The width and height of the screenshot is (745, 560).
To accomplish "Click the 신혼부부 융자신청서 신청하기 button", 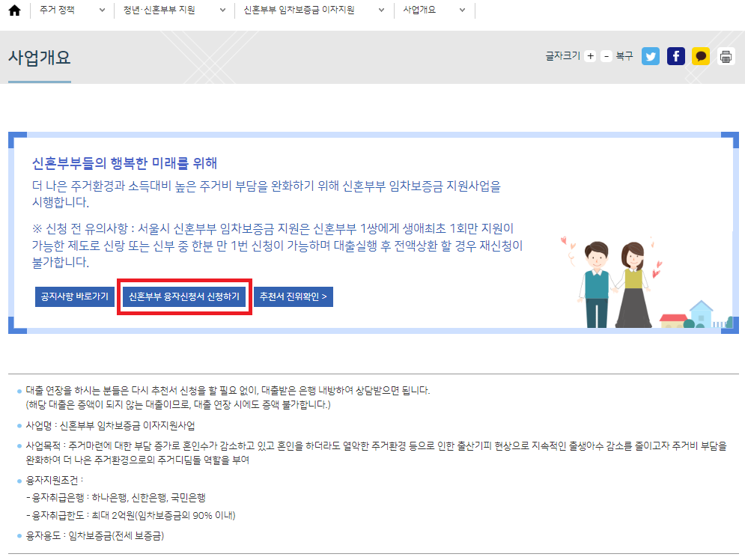I will (x=183, y=296).
